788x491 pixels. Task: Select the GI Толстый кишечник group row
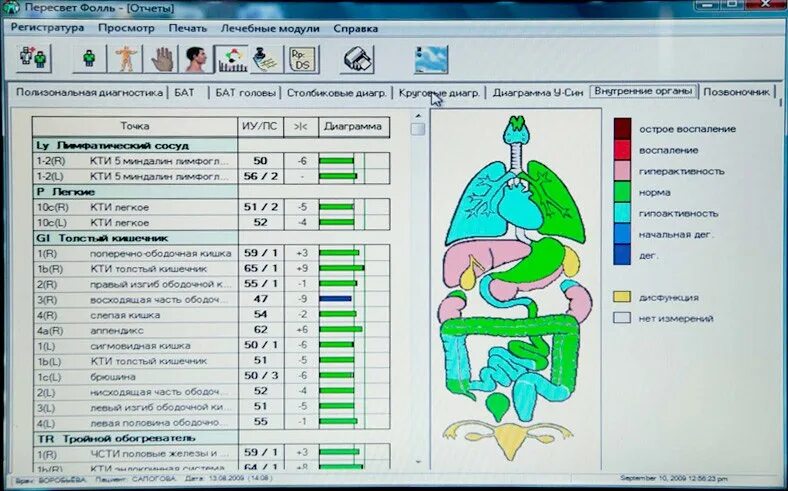click(x=135, y=238)
